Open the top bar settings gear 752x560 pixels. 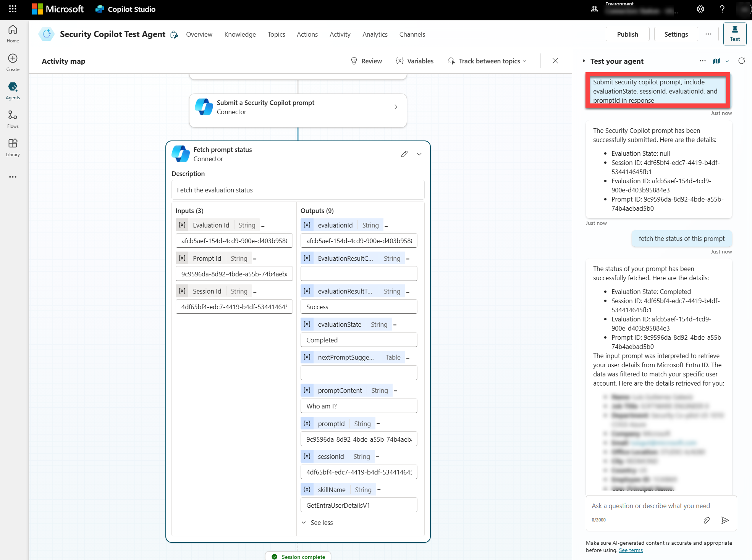coord(700,9)
